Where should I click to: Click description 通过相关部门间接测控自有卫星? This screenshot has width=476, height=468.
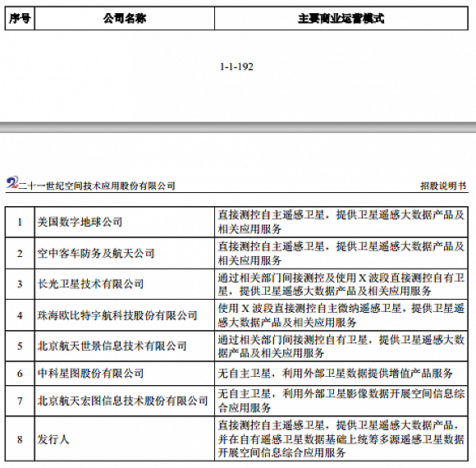tap(341, 346)
